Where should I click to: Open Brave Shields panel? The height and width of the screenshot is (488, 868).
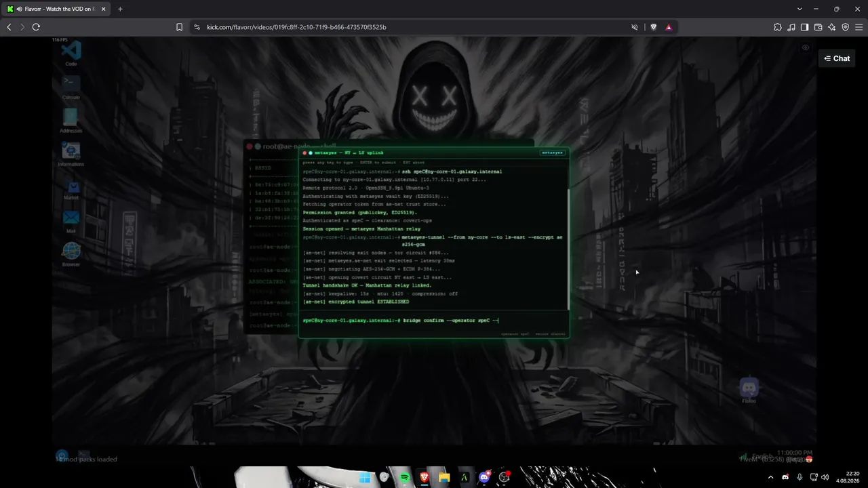pyautogui.click(x=653, y=27)
